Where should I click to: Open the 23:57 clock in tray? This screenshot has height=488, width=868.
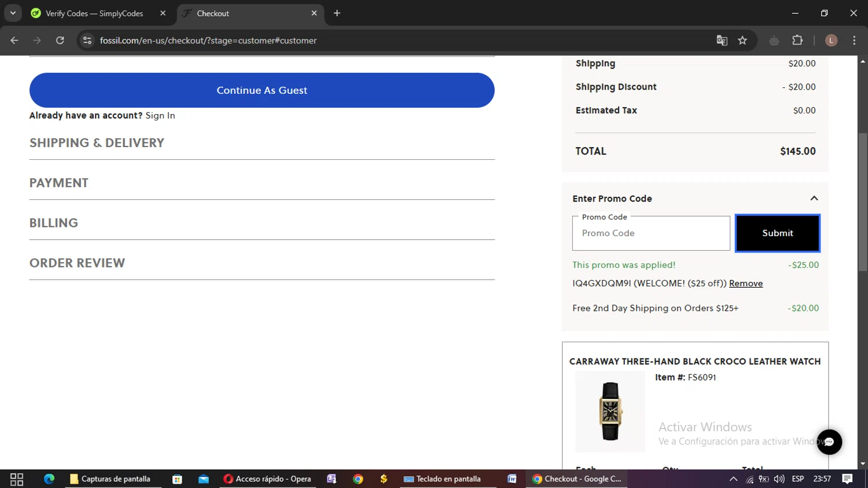tap(822, 479)
